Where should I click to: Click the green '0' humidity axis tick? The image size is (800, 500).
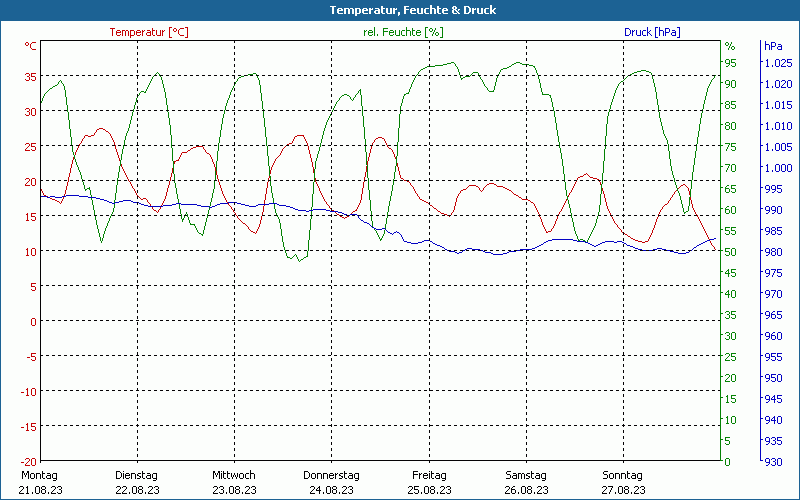click(728, 462)
